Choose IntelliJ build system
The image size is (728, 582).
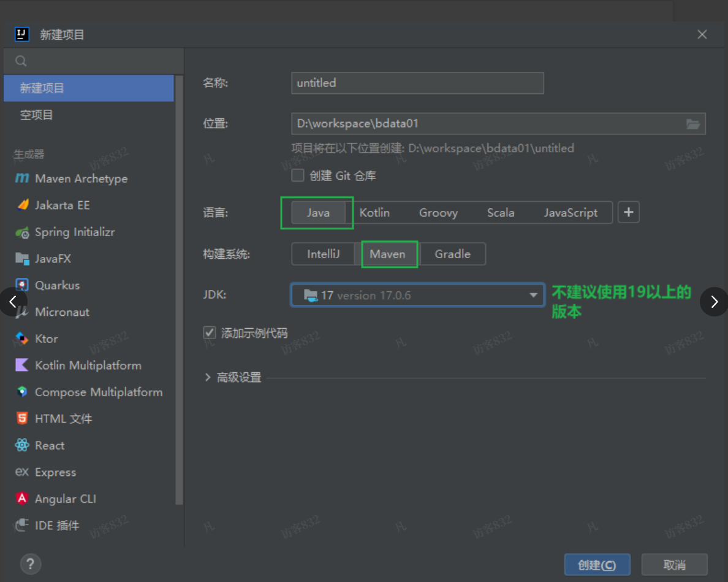pos(323,254)
